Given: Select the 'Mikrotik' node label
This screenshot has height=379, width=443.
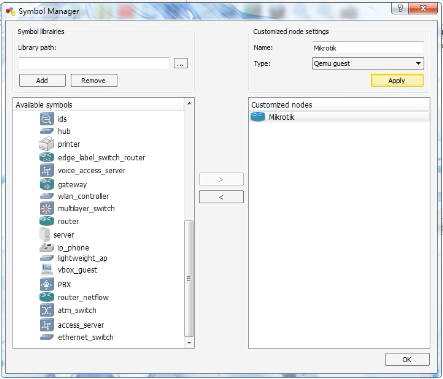Looking at the screenshot, I should (x=281, y=117).
